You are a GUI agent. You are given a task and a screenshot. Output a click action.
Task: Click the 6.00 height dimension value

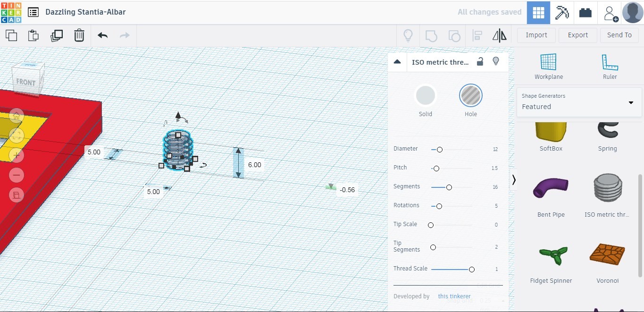click(255, 165)
